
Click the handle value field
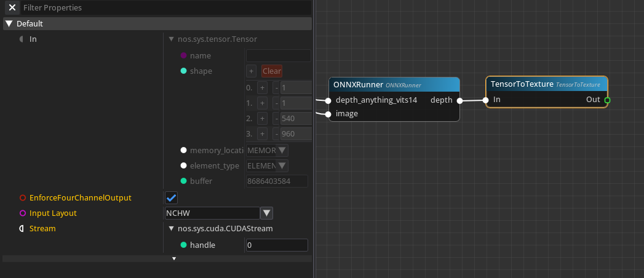[277, 245]
